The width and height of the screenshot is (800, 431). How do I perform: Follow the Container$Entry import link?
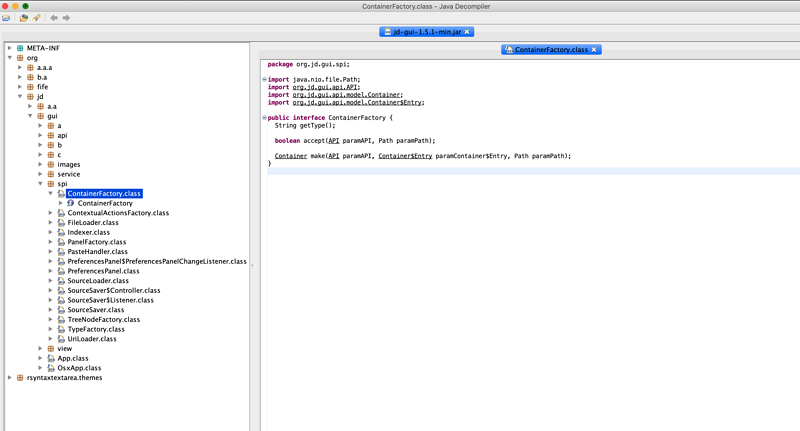tap(358, 102)
